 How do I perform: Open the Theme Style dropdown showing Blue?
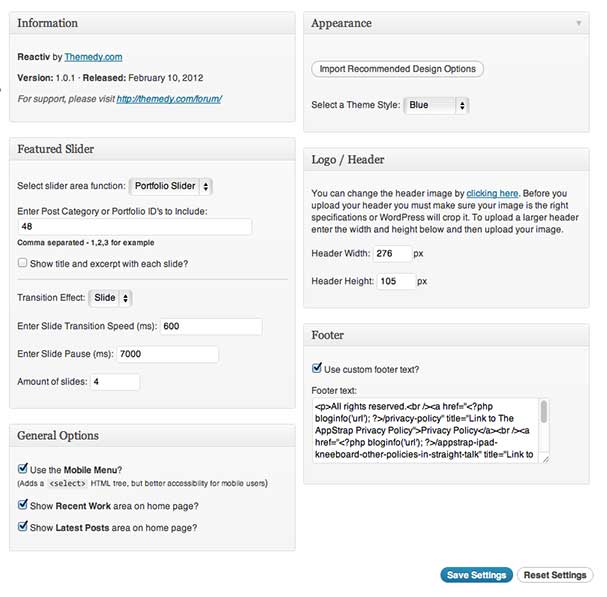[437, 105]
